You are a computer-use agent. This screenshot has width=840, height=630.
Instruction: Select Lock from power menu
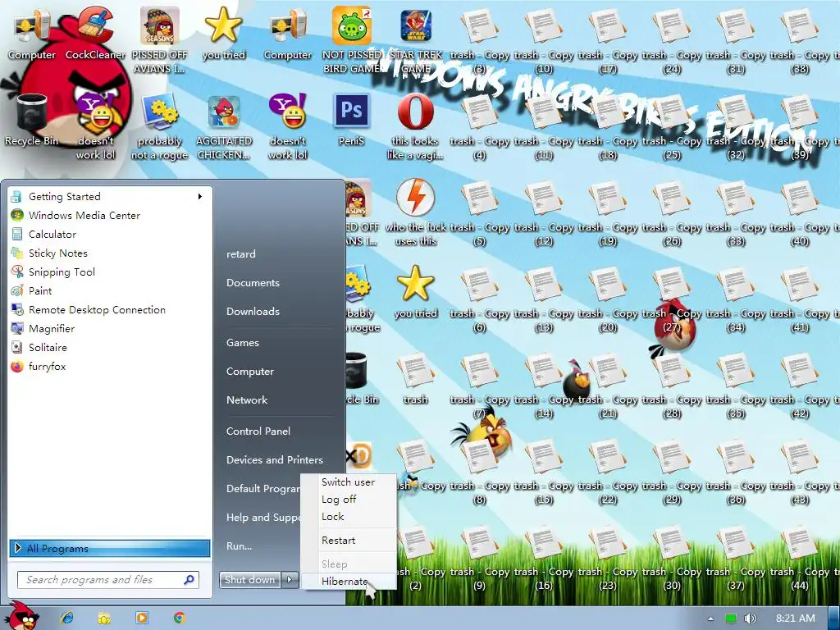coord(349,517)
